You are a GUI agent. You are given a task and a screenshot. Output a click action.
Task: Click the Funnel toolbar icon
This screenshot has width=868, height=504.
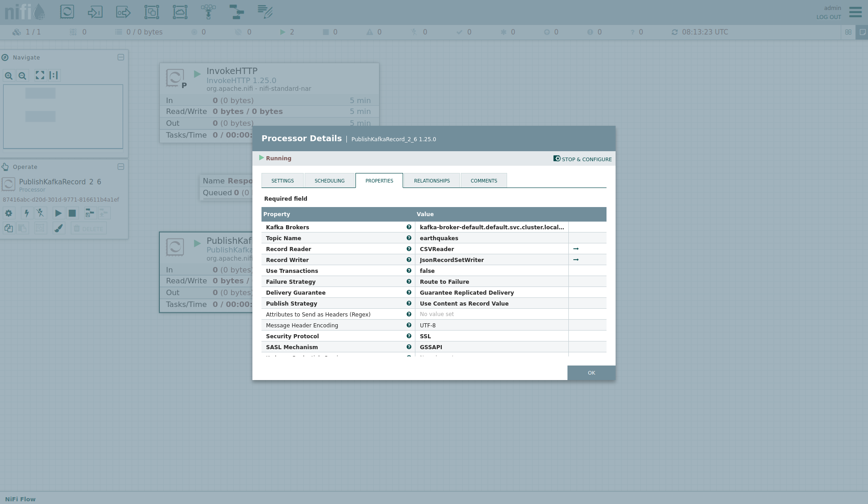(x=208, y=12)
